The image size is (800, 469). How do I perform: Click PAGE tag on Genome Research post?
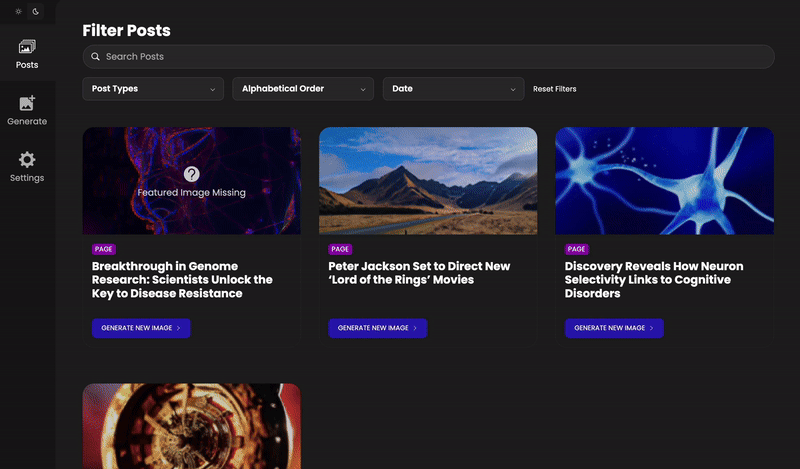(x=104, y=249)
